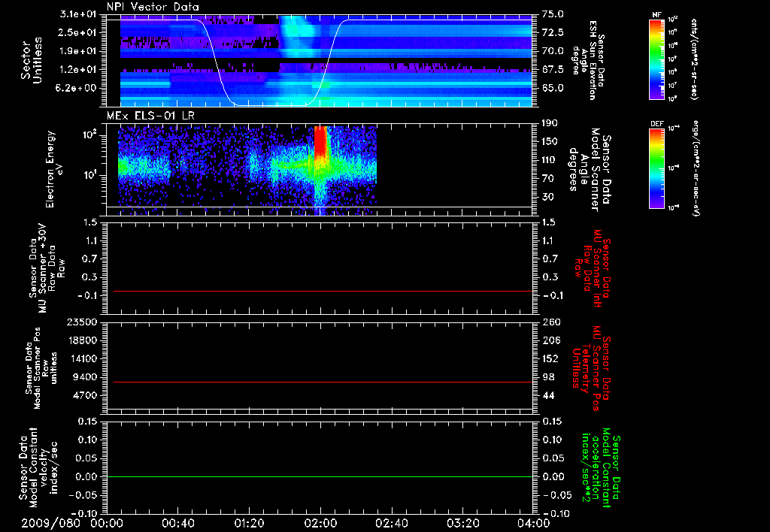Click the 206 telemetry tick label
The height and width of the screenshot is (532, 770).
point(550,340)
